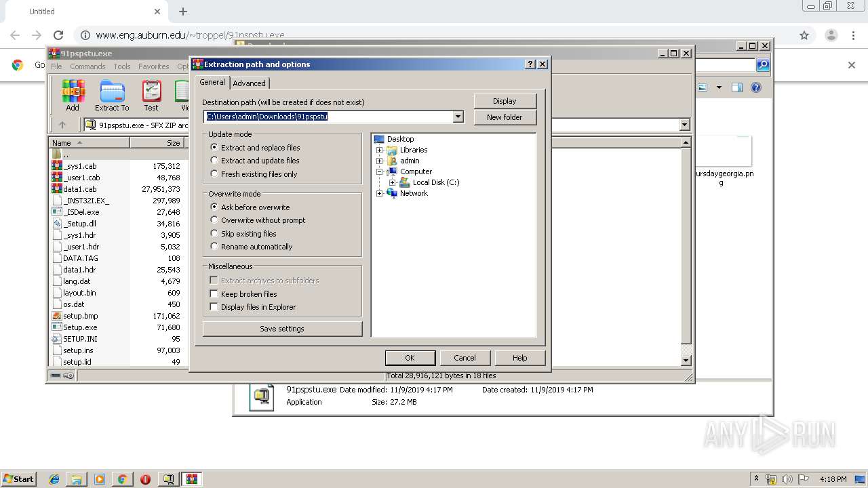868x488 pixels.
Task: Go up one level in WinRAR path bar
Action: (x=62, y=125)
